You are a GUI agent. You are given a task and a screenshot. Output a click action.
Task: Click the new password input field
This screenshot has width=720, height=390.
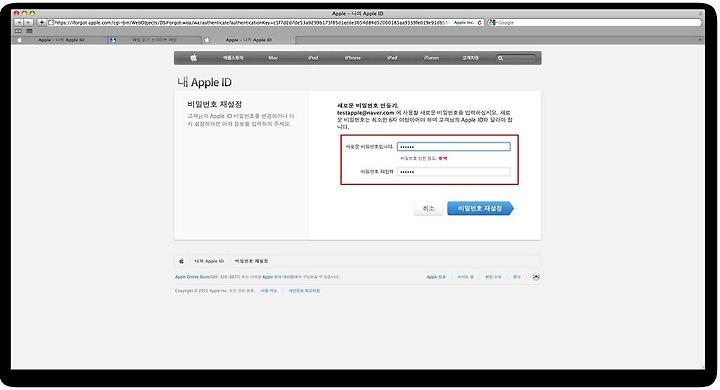pyautogui.click(x=454, y=147)
